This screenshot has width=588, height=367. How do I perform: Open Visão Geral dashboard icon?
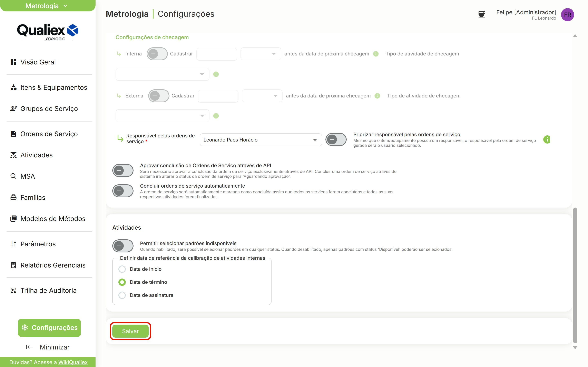tap(13, 62)
